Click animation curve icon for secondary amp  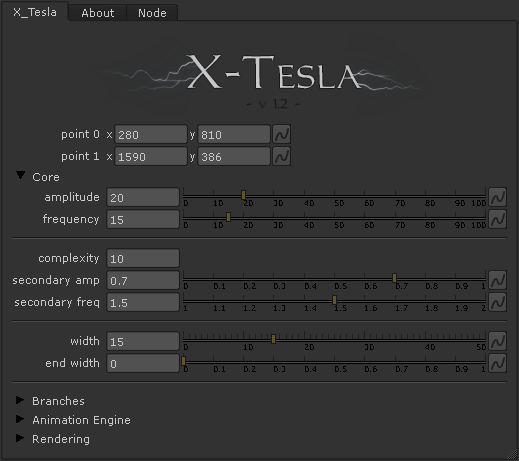(x=498, y=280)
